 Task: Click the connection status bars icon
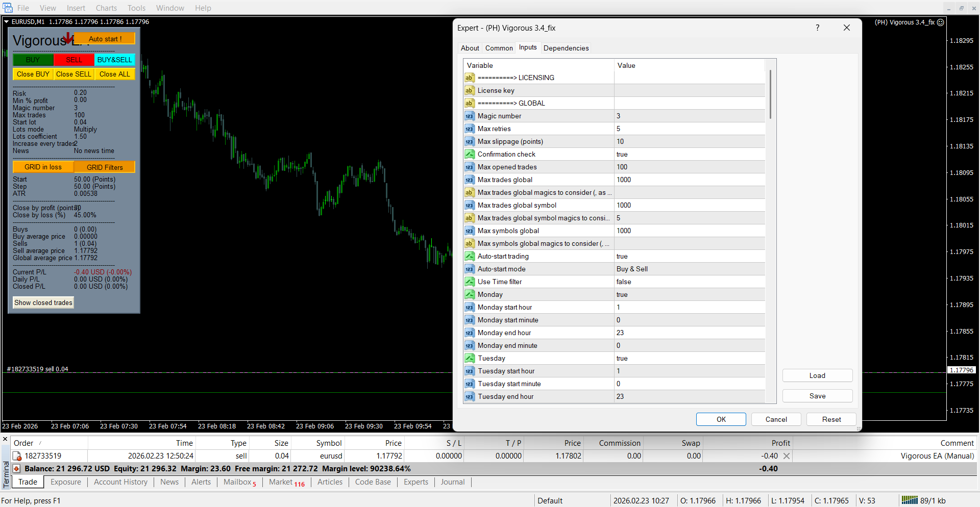click(x=909, y=500)
